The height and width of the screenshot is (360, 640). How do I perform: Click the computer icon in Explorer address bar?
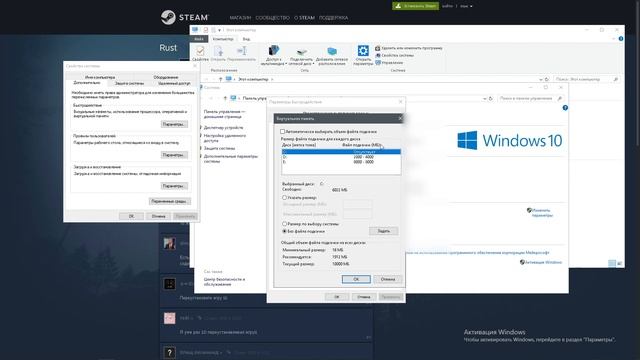point(229,79)
